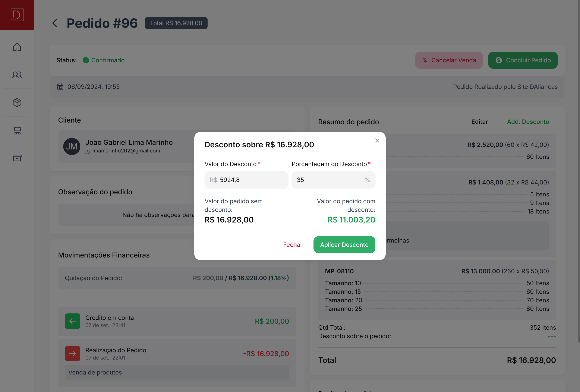Open the Products box sidebar icon

click(x=17, y=102)
